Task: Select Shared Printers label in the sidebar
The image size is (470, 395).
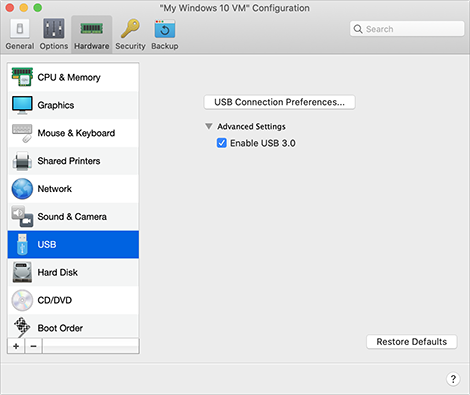Action: click(69, 161)
